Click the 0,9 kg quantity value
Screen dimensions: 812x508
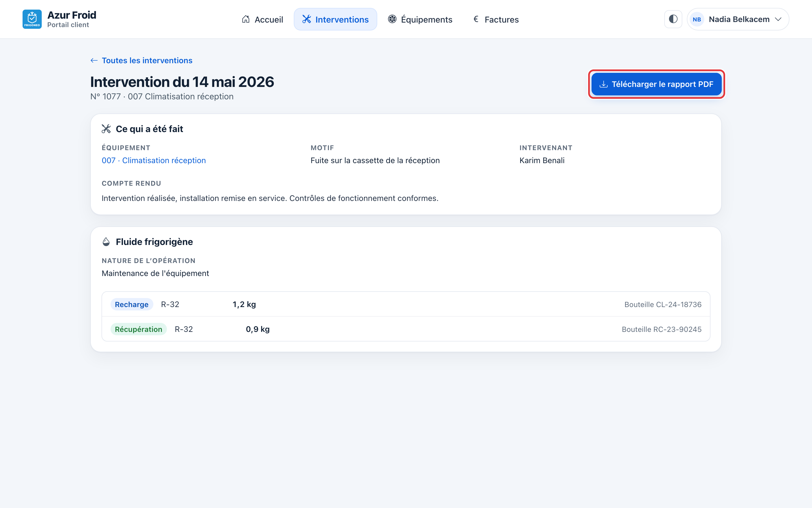coord(258,329)
